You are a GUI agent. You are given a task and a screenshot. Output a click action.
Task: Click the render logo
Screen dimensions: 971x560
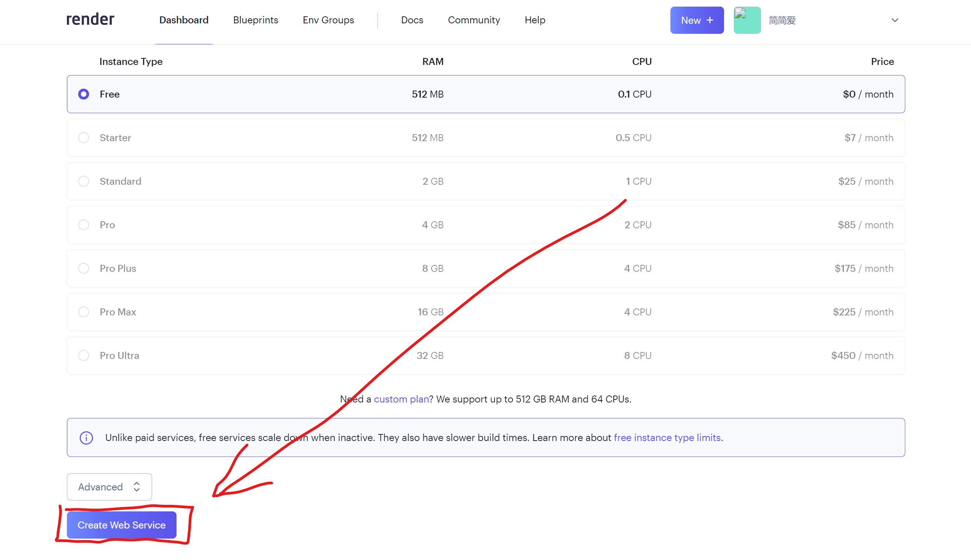[90, 19]
